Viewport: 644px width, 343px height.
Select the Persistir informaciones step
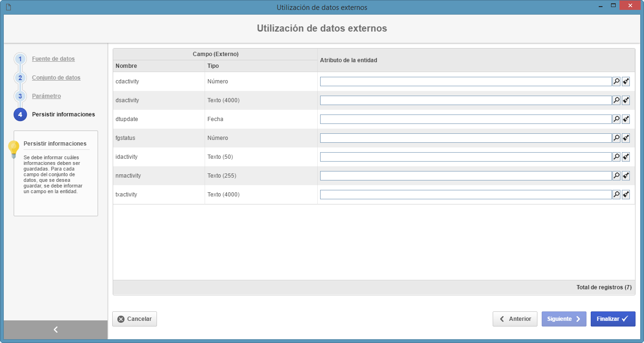[63, 114]
